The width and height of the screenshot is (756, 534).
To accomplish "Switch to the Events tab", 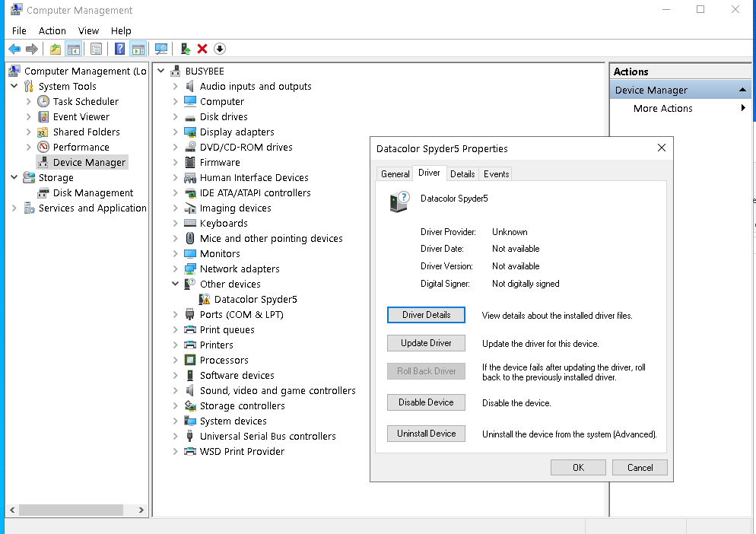I will tap(496, 174).
